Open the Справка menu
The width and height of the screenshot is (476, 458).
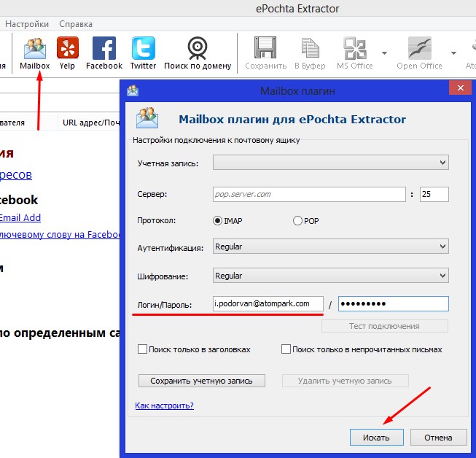coord(76,24)
